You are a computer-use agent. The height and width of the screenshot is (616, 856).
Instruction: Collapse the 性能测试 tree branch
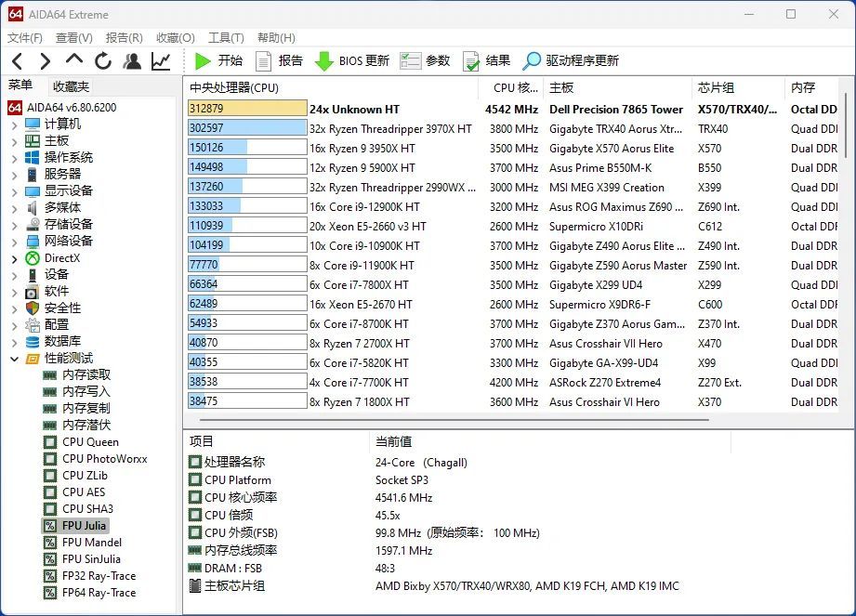15,358
